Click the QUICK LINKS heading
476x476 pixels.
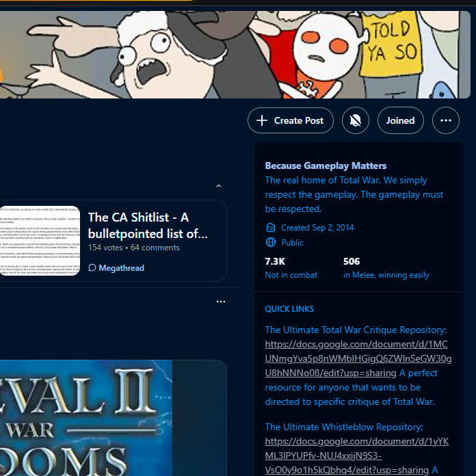289,309
